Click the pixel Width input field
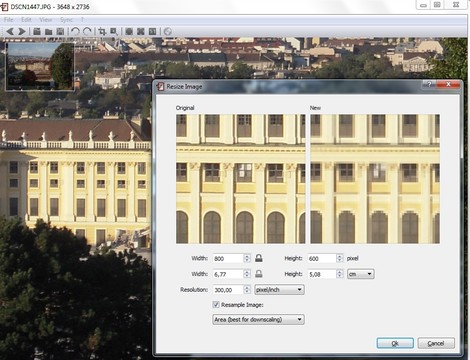The image size is (470, 360). tap(228, 258)
